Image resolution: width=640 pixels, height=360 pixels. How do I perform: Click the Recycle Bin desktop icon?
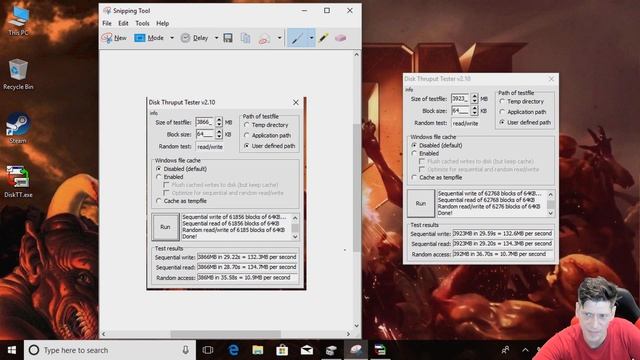18,74
